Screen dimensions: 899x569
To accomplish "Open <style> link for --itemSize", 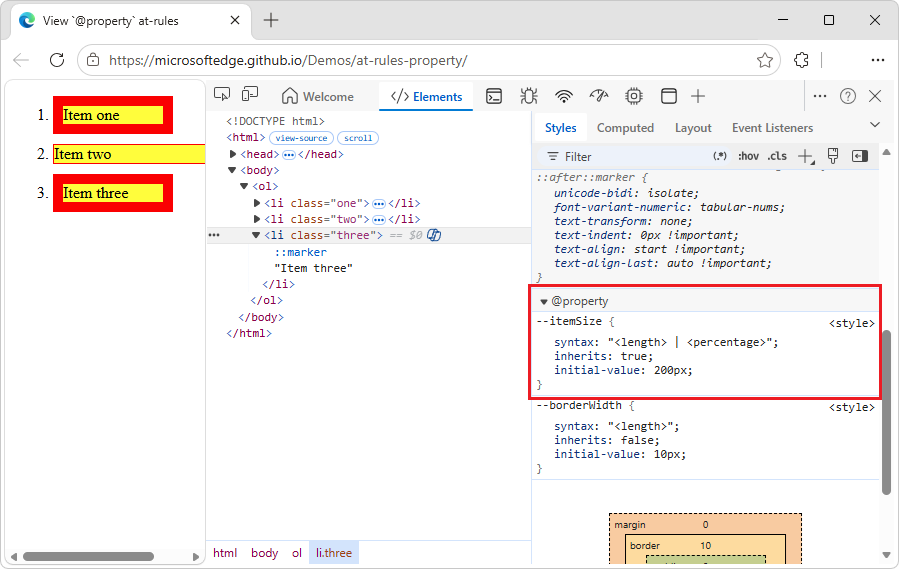I will point(851,324).
